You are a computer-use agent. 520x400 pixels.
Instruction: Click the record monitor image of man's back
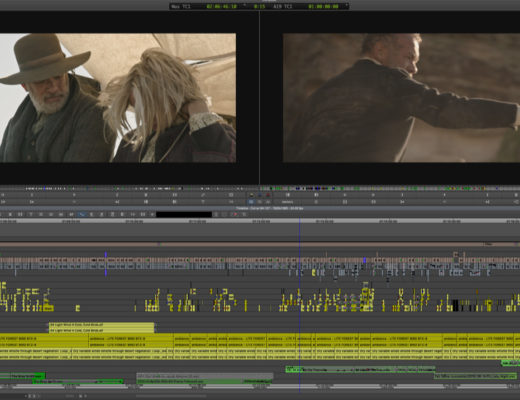pyautogui.click(x=401, y=98)
